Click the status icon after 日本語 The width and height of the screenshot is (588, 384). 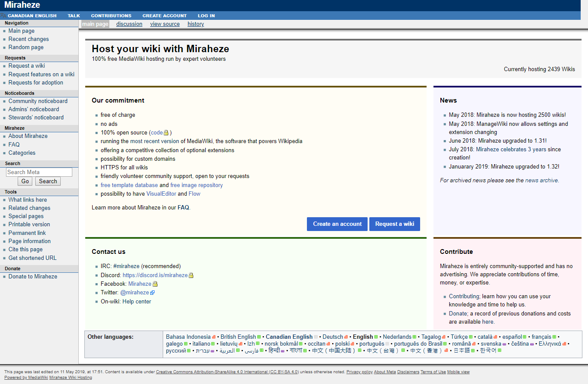(x=473, y=351)
